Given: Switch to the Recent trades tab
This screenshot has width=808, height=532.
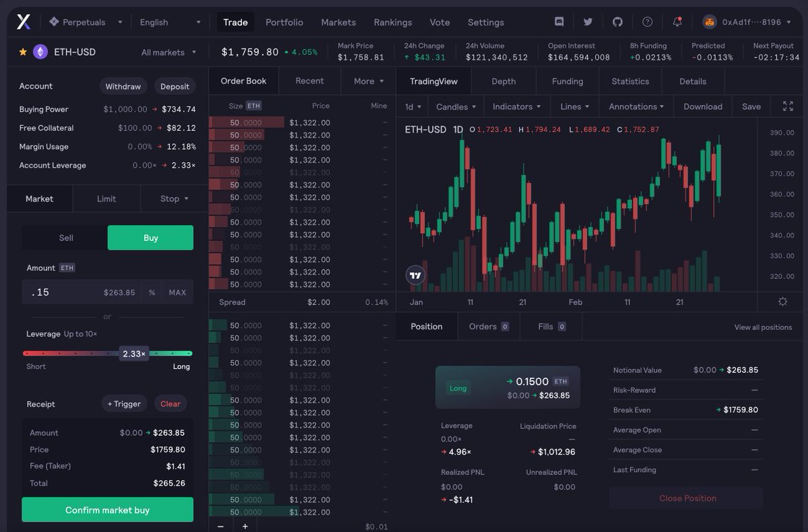Looking at the screenshot, I should pyautogui.click(x=310, y=81).
